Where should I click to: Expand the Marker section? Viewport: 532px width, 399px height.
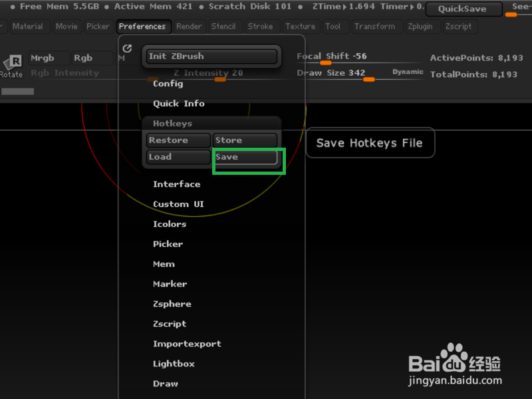170,284
